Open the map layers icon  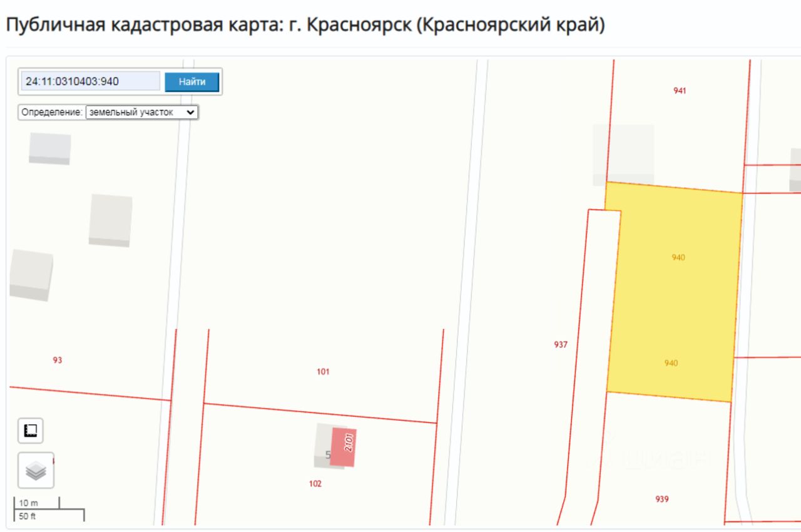click(x=36, y=471)
